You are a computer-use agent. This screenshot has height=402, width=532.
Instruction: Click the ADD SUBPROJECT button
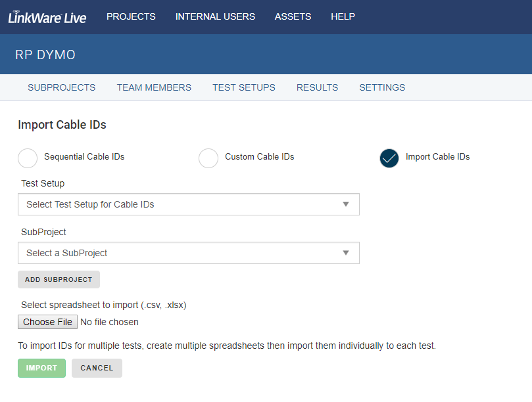click(x=59, y=280)
